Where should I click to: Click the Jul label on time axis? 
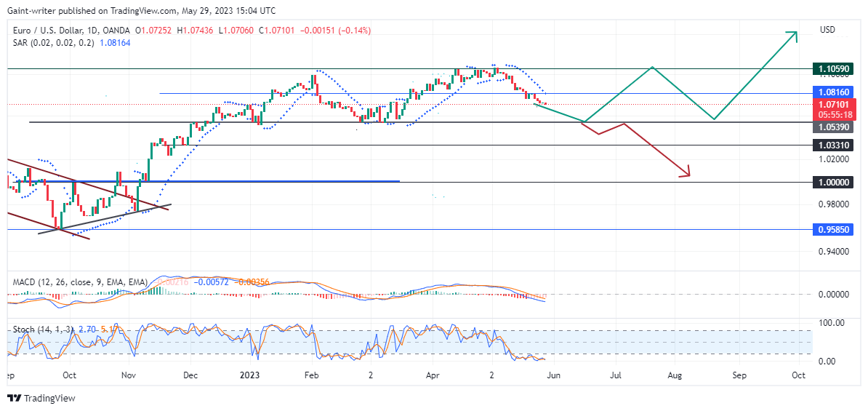tap(615, 375)
